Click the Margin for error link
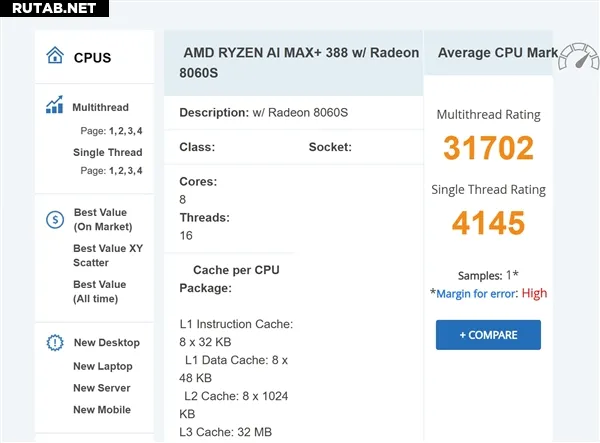This screenshot has height=443, width=600. pos(476,293)
